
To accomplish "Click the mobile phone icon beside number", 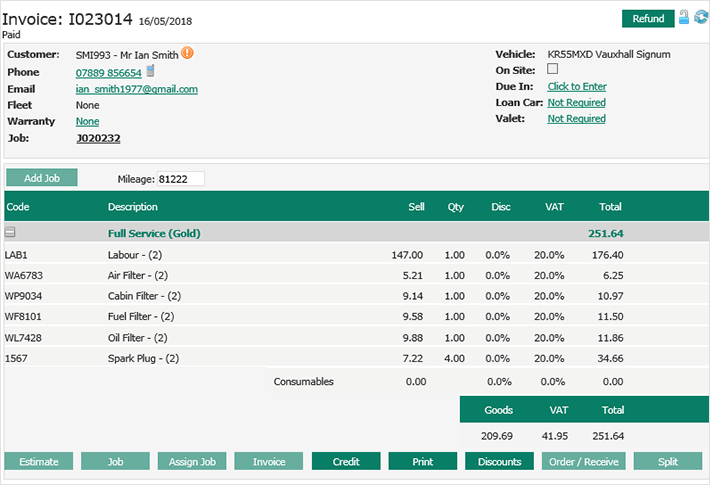I will coord(150,71).
